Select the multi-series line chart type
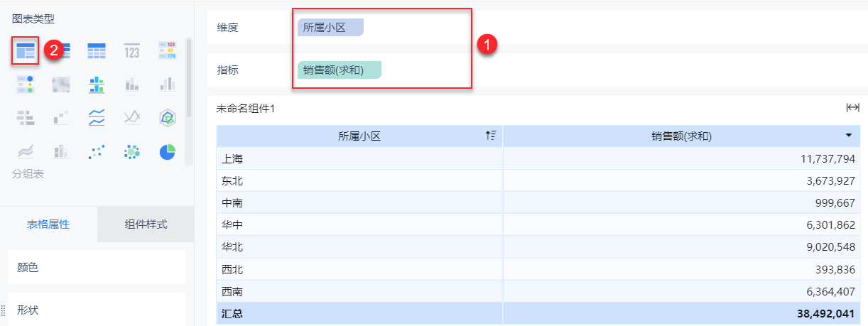The image size is (868, 326). click(97, 117)
